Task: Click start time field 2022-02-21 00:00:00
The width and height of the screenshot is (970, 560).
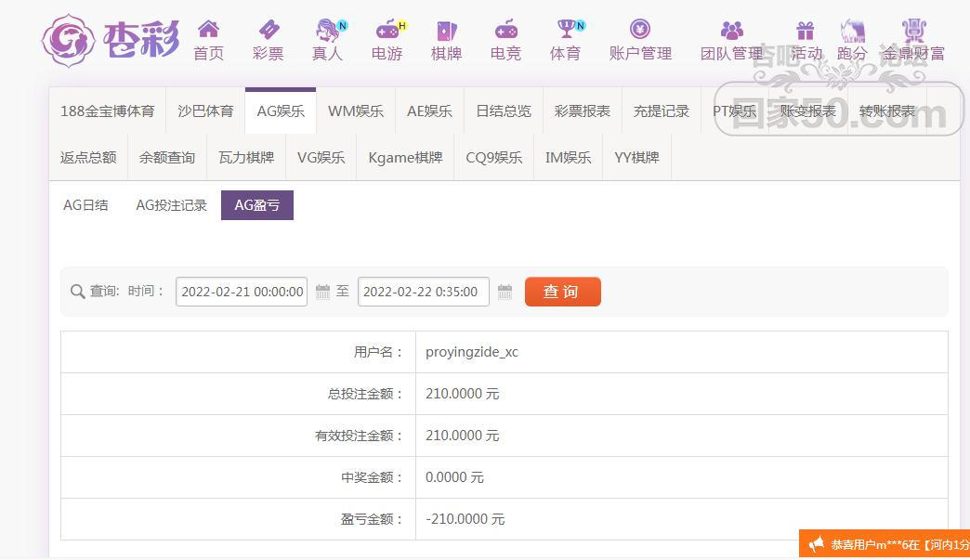Action: click(242, 292)
